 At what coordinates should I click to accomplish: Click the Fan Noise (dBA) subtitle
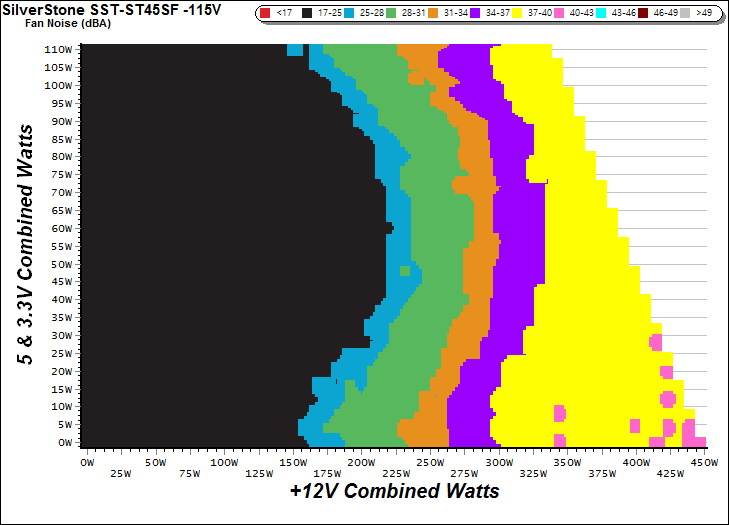pos(49,24)
